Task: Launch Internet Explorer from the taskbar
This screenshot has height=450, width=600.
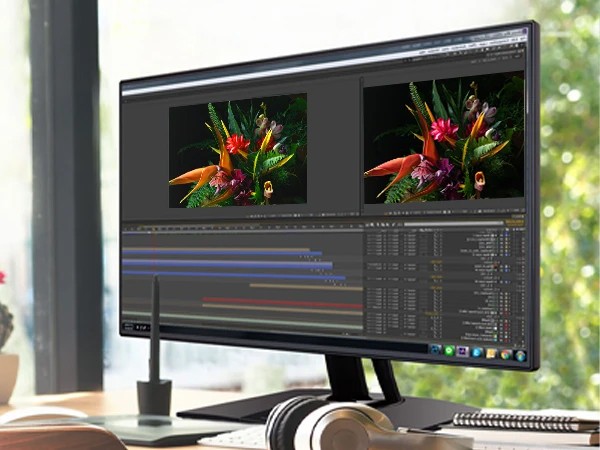Action: (477, 352)
